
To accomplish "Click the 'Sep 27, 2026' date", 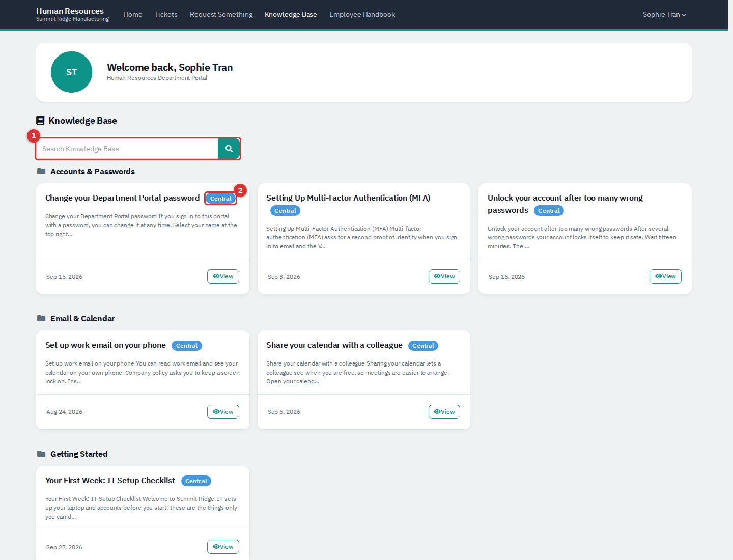I will tap(64, 547).
